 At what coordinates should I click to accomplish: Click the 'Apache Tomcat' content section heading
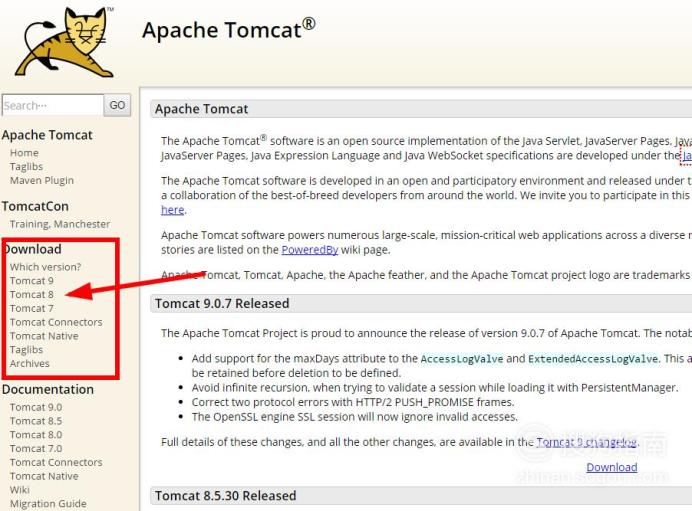(x=201, y=109)
